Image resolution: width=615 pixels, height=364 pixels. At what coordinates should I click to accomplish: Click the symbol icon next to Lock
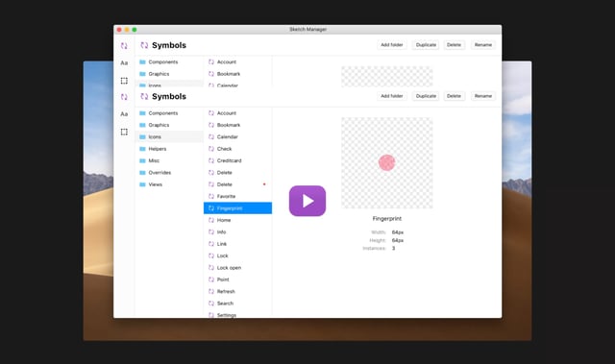211,255
